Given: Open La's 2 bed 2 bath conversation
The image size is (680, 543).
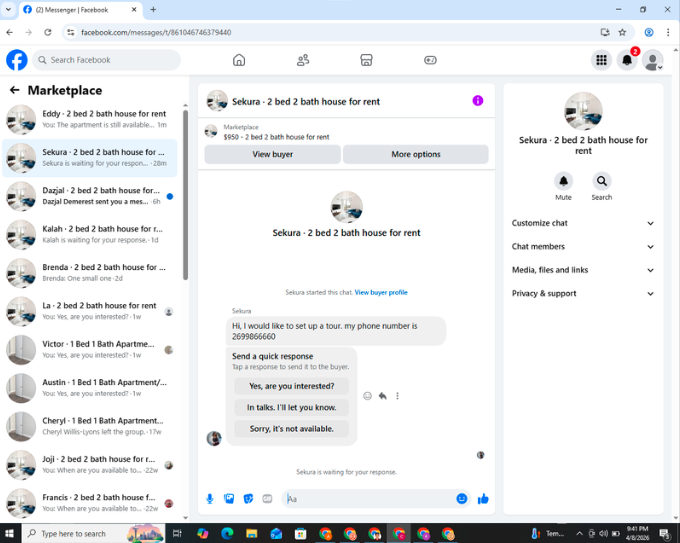Looking at the screenshot, I should (90, 311).
